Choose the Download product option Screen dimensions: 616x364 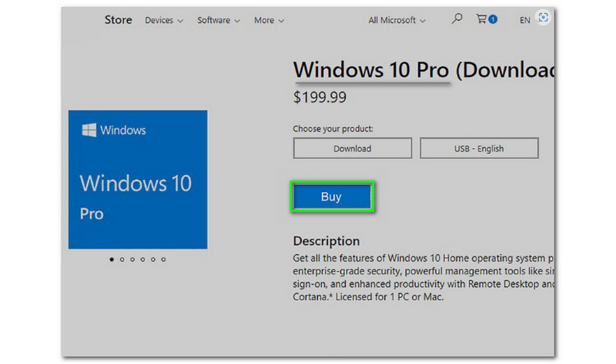pos(352,149)
